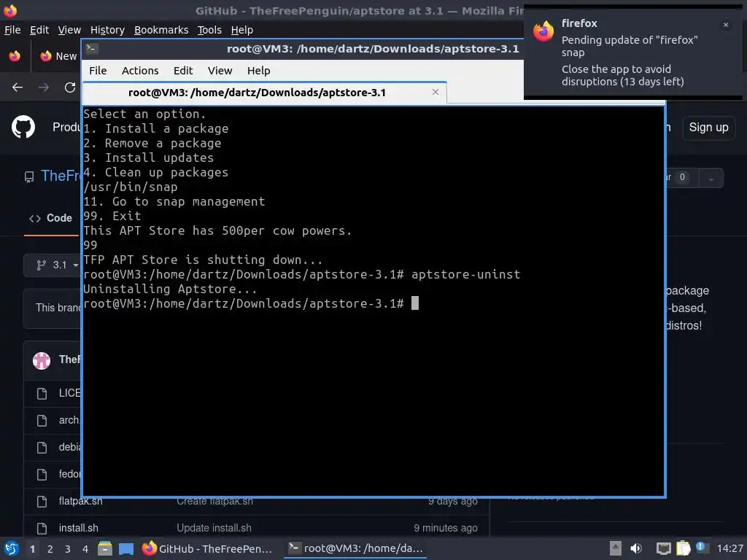Viewport: 747px width, 560px height.
Task: Switch to workspace 4 in taskbar
Action: point(85,549)
